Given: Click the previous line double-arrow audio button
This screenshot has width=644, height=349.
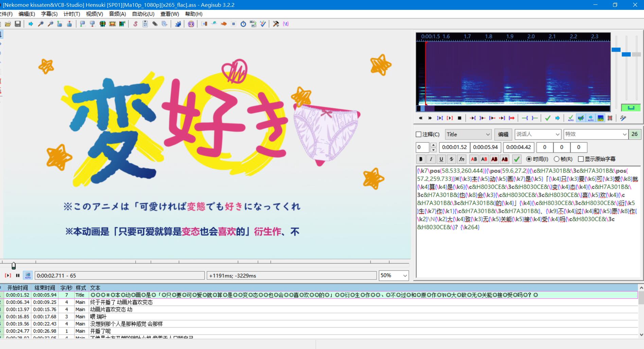Looking at the screenshot, I should coord(420,118).
